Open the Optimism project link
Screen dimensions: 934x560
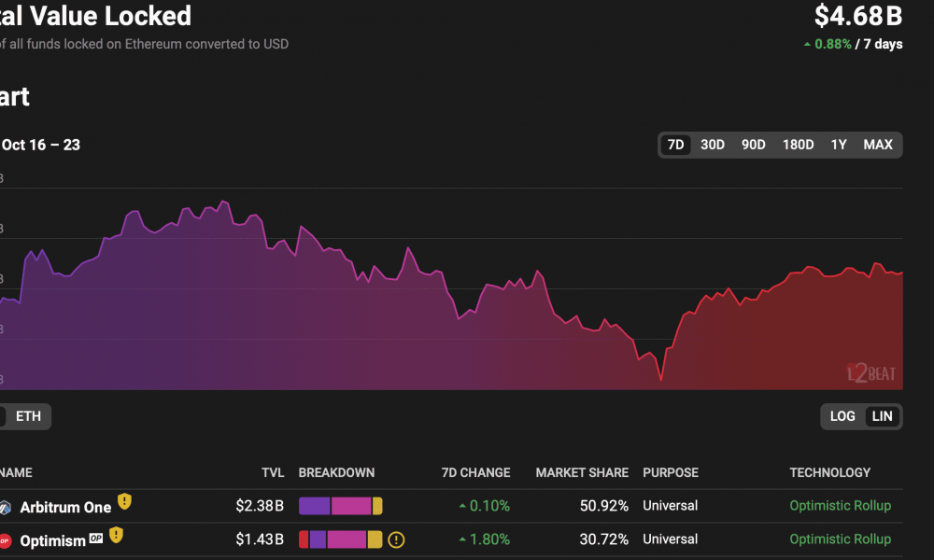click(x=53, y=541)
